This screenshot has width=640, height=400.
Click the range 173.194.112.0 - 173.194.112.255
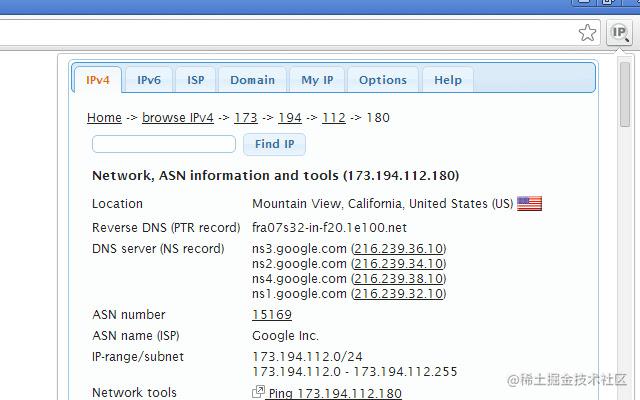pyautogui.click(x=355, y=372)
